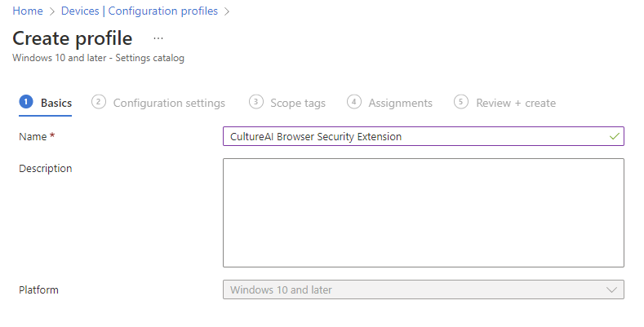Click the step 3 circle icon

pos(255,102)
